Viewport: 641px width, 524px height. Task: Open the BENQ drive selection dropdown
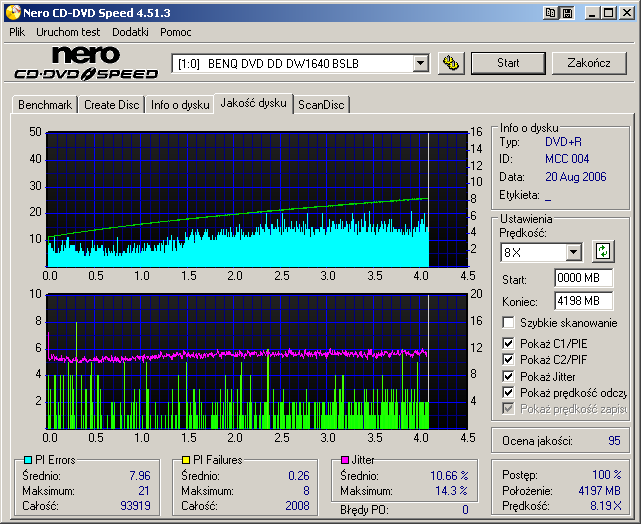pyautogui.click(x=420, y=64)
